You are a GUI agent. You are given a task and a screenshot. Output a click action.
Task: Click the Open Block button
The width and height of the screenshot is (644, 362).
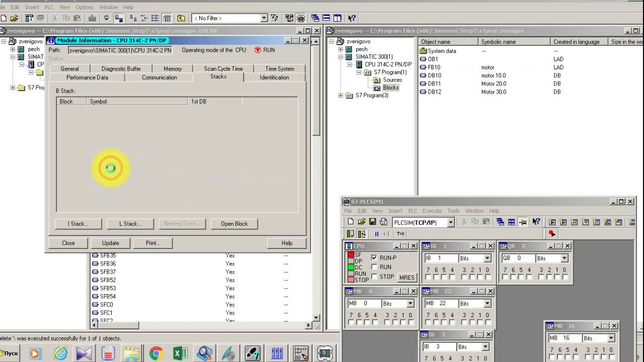tap(234, 224)
